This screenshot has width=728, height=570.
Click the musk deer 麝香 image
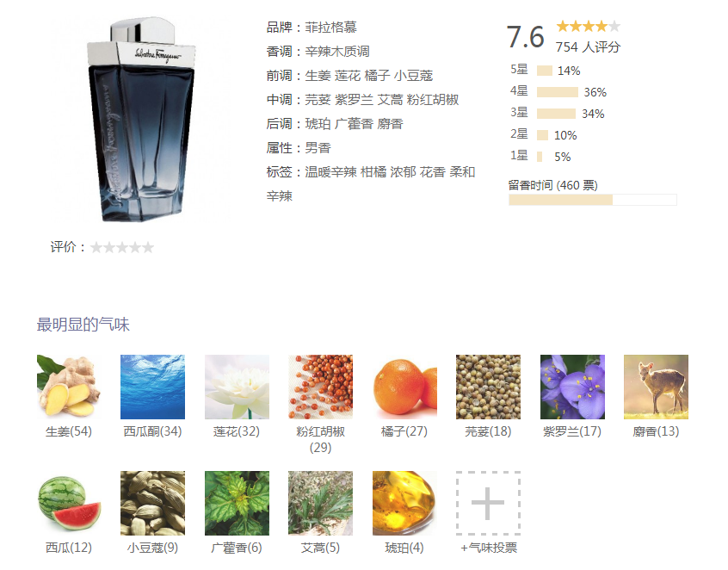[656, 387]
